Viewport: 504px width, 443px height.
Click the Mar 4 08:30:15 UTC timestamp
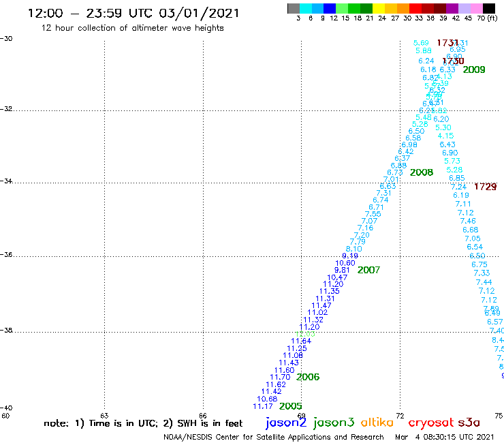pyautogui.click(x=444, y=438)
